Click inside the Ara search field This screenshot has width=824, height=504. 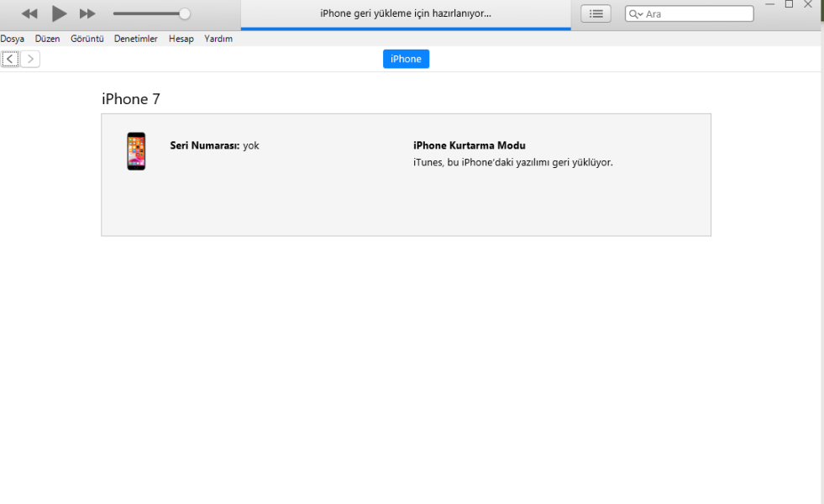tap(695, 14)
